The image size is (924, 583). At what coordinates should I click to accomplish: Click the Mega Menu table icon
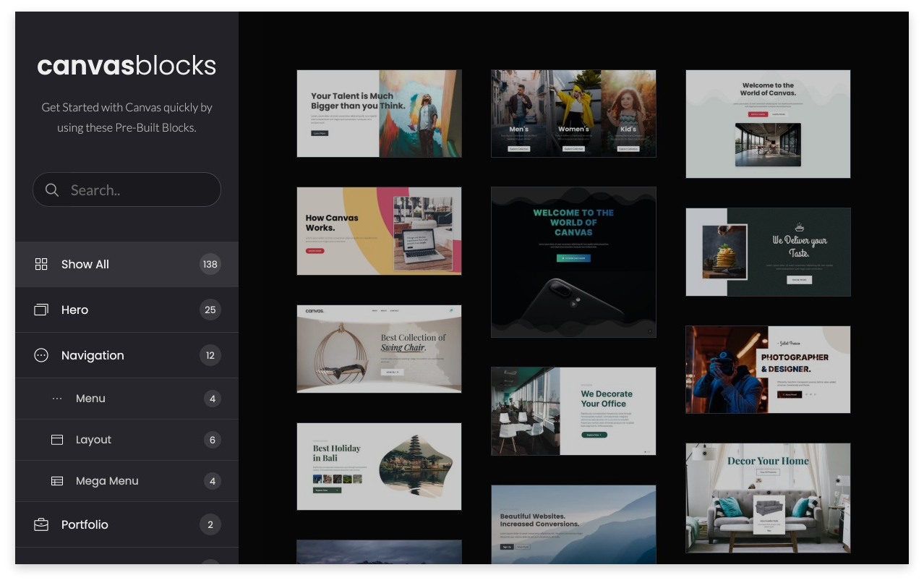(x=57, y=481)
